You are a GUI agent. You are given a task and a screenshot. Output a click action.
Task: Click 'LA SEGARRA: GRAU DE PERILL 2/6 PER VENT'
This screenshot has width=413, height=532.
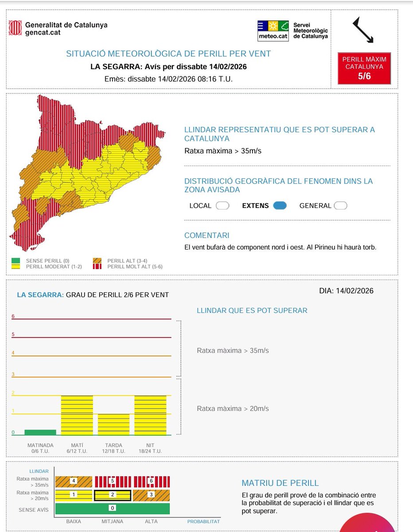click(x=93, y=295)
